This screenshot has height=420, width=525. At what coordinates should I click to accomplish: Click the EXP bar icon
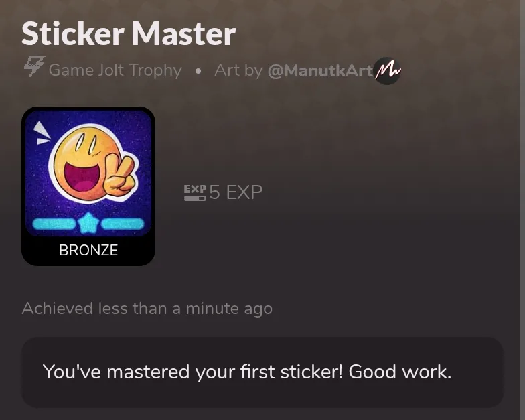click(x=195, y=193)
